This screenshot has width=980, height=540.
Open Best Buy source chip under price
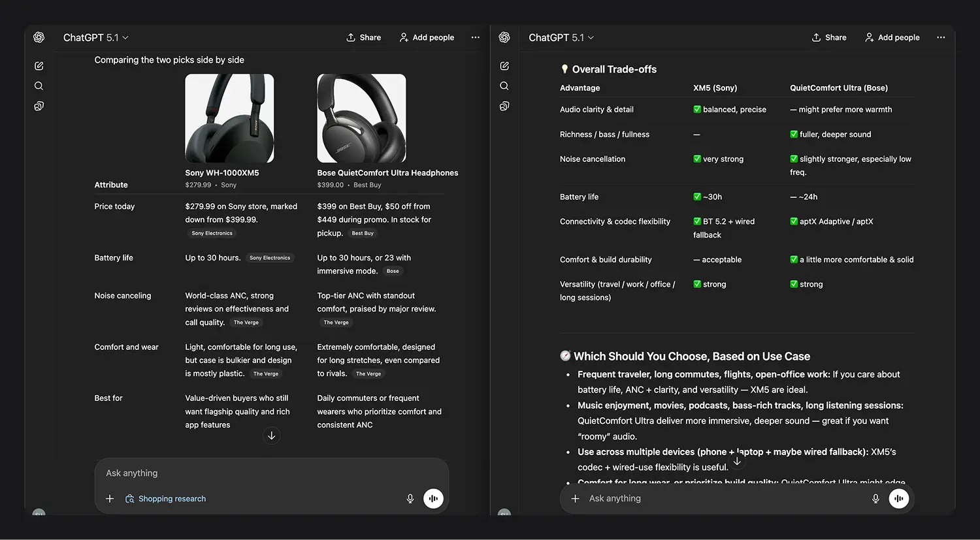(363, 233)
